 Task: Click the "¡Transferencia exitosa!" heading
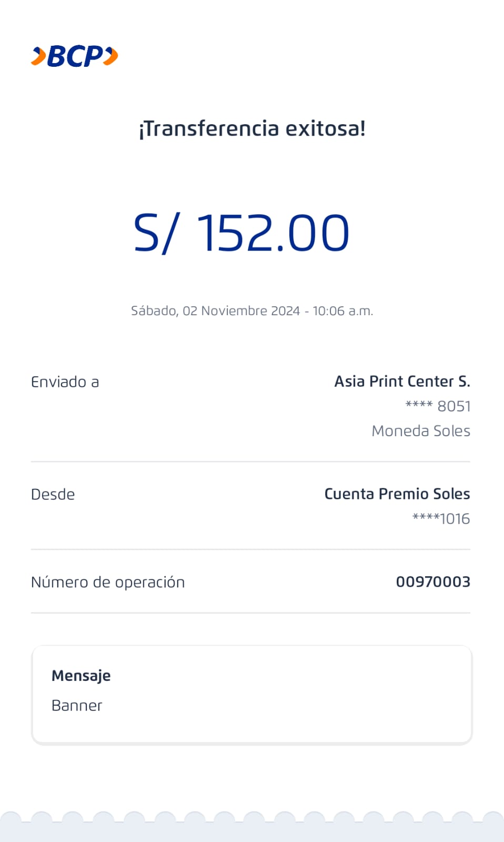pos(252,128)
